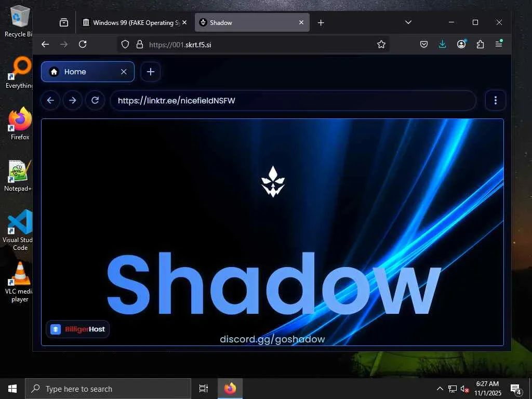The image size is (532, 399).
Task: Launch VLC media player desktop shortcut
Action: tap(20, 282)
